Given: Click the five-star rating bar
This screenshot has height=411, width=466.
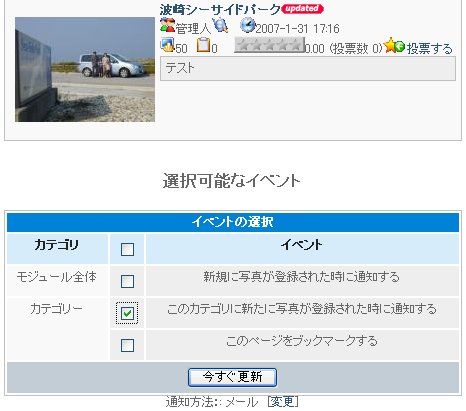Looking at the screenshot, I should tap(269, 45).
